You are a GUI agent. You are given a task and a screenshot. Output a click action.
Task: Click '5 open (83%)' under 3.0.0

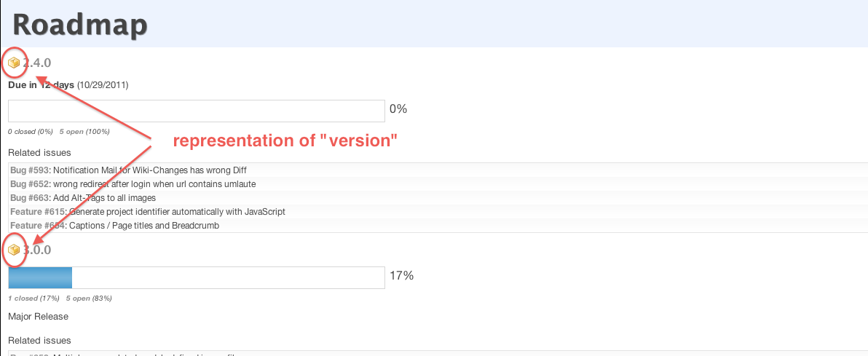(89, 298)
